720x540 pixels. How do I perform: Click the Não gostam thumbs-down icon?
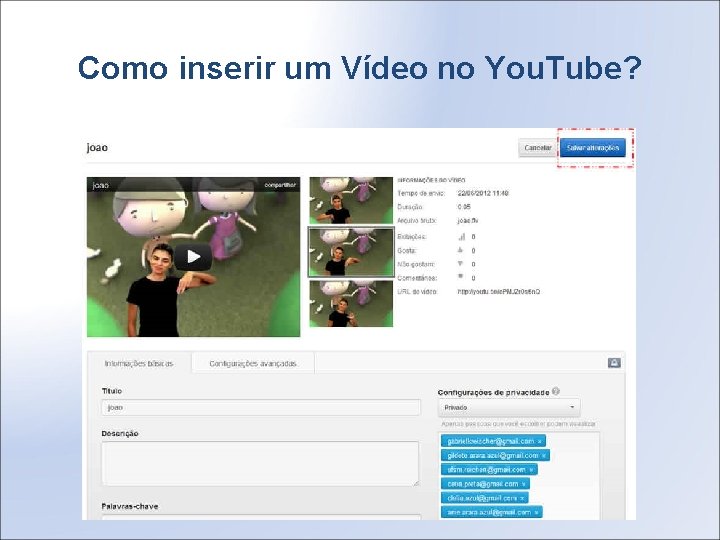[461, 264]
